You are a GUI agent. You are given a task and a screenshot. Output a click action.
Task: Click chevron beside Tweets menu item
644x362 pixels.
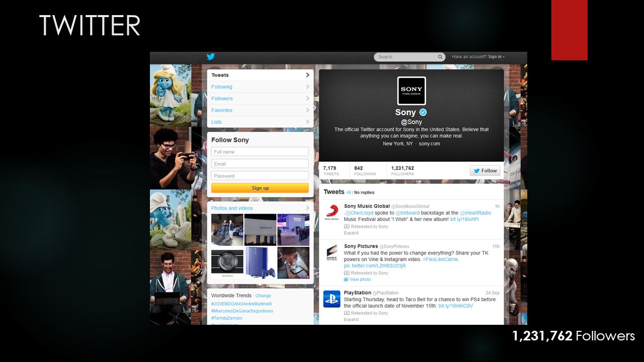click(307, 75)
